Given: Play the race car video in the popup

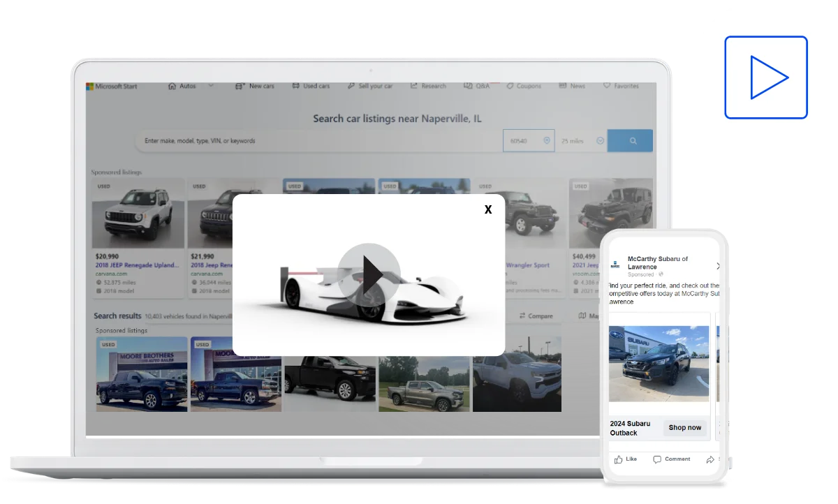Looking at the screenshot, I should (369, 274).
